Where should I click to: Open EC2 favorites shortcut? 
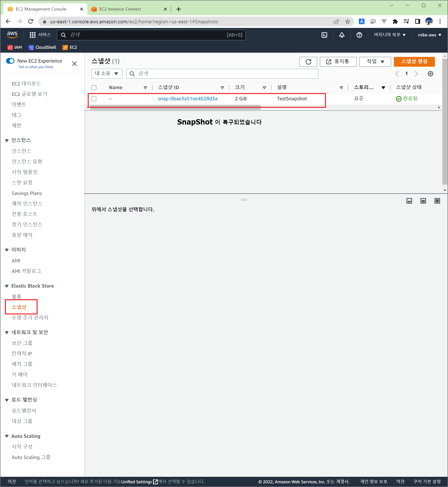[x=70, y=47]
